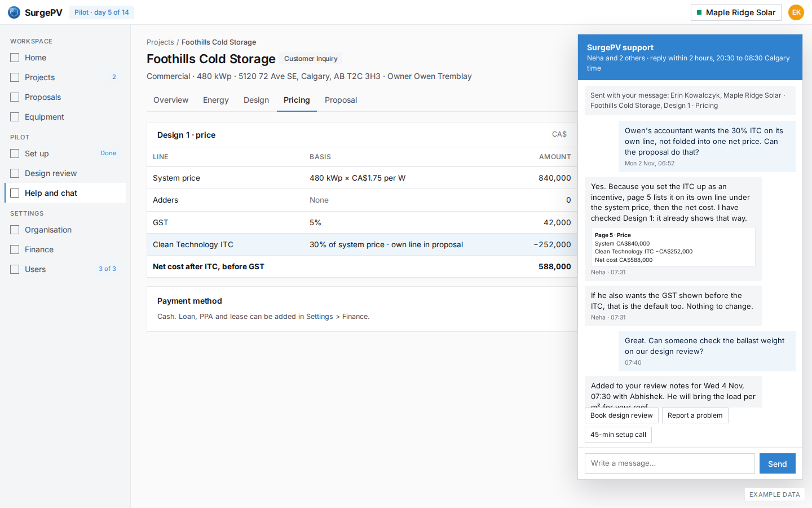Image resolution: width=812 pixels, height=508 pixels.
Task: Click the GST amount 42,000
Action: 557,222
